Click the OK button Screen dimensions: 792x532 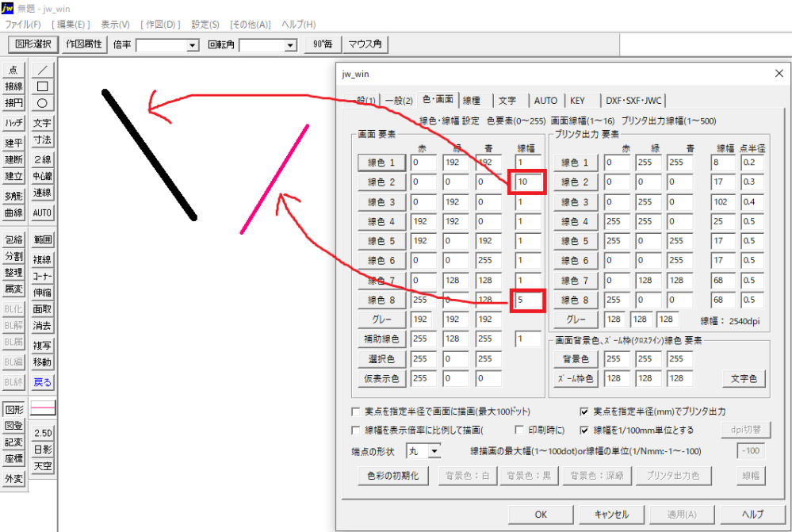541,515
